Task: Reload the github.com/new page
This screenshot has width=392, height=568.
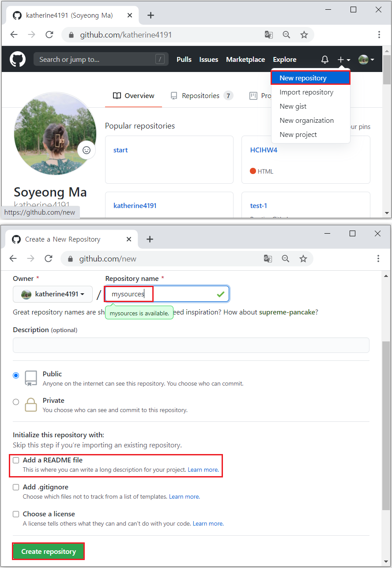Action: (49, 259)
